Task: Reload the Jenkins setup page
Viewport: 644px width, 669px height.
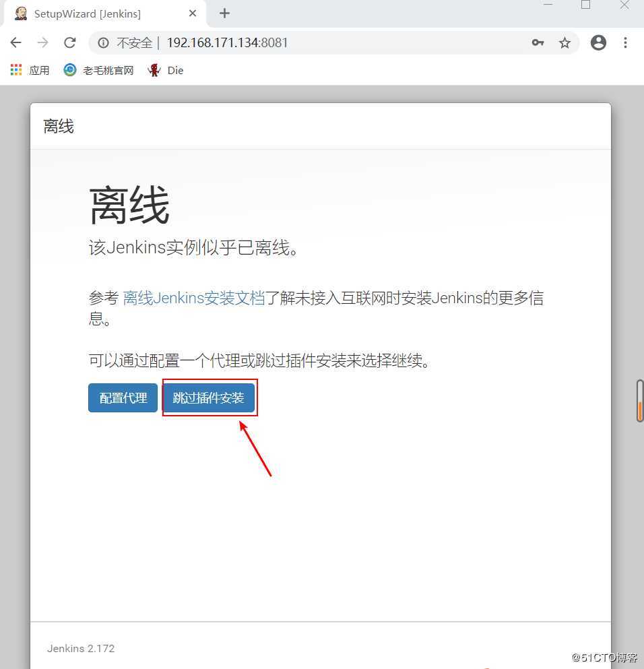Action: tap(70, 42)
